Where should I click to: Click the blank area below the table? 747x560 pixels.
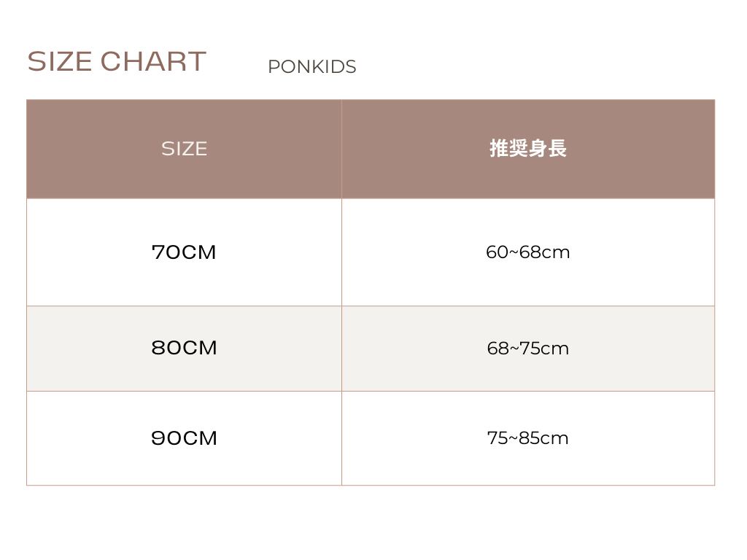click(x=371, y=522)
